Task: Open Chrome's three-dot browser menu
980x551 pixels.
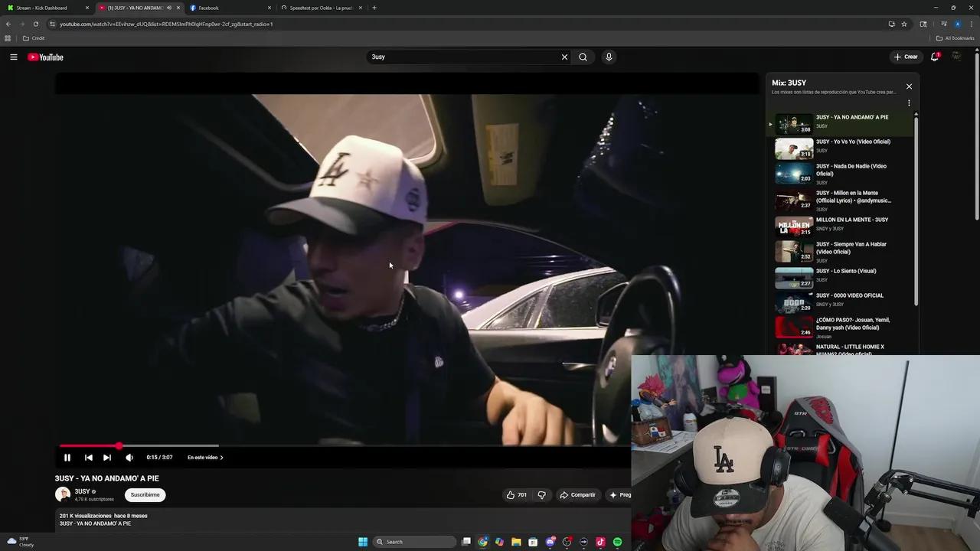Action: (x=971, y=24)
